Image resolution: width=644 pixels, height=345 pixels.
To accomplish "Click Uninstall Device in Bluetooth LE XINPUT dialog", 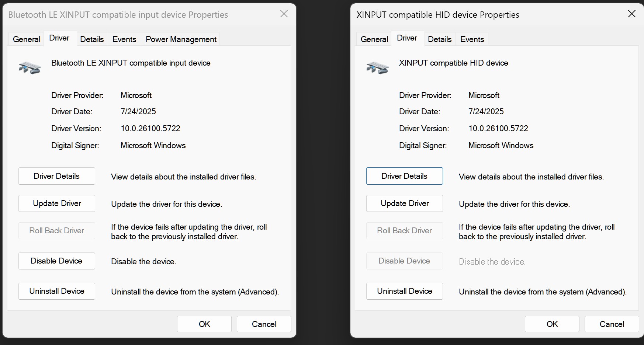I will click(x=57, y=291).
